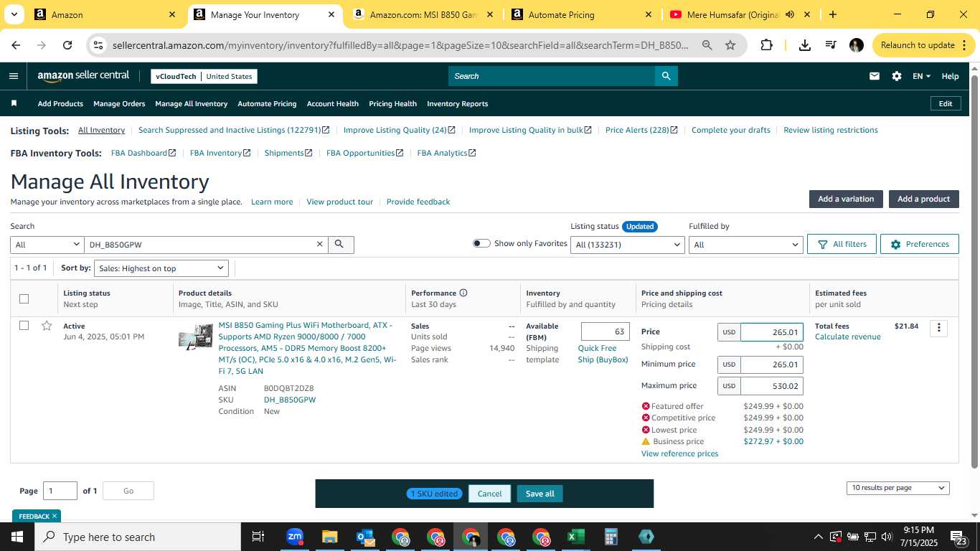The image size is (980, 551).
Task: Check the select-all header checkbox
Action: [x=24, y=298]
